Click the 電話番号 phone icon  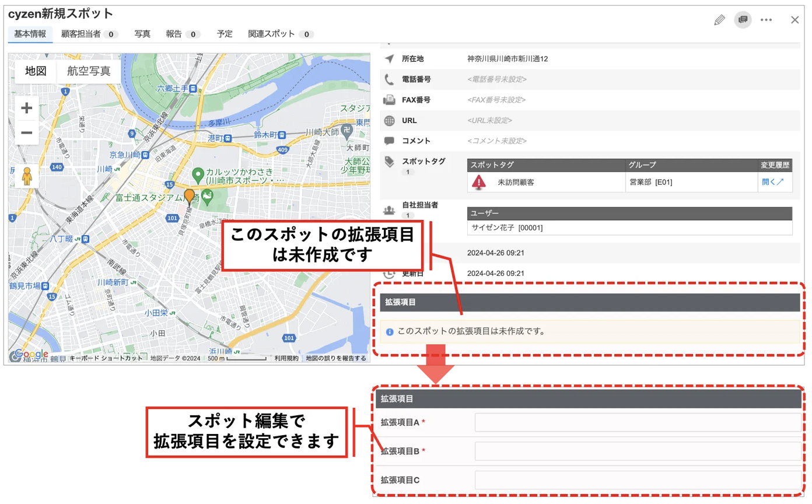[x=390, y=79]
